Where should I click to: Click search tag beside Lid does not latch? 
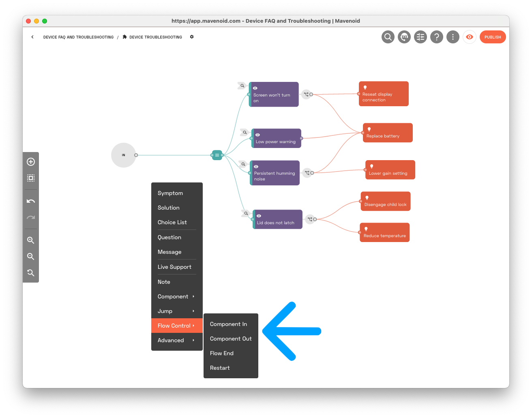pyautogui.click(x=246, y=213)
